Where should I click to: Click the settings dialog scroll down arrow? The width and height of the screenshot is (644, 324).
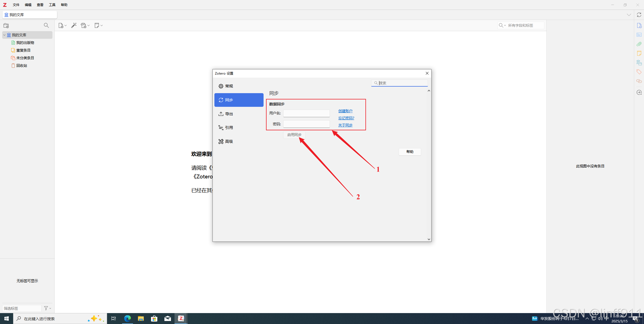point(429,239)
